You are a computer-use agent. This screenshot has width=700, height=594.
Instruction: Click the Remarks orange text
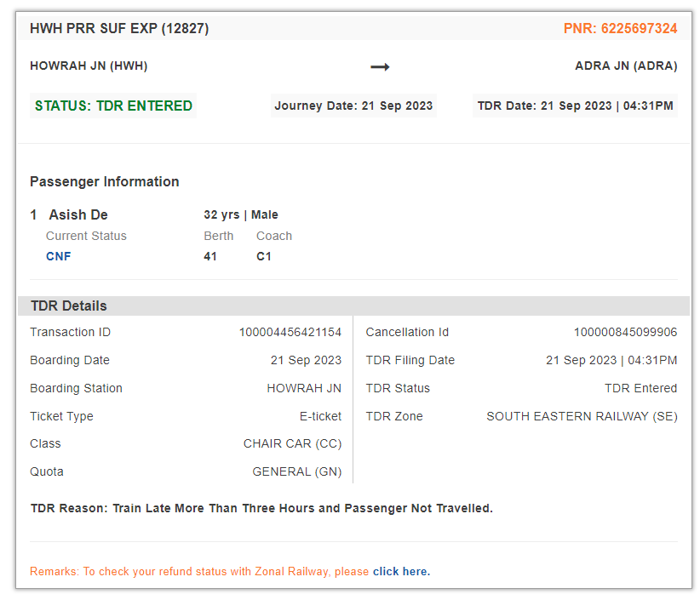point(199,571)
